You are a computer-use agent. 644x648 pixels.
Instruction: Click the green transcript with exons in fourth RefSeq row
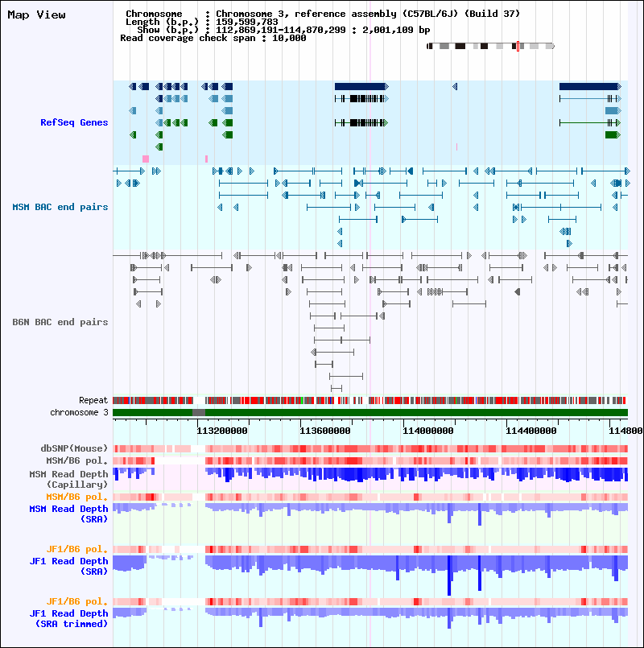pyautogui.click(x=361, y=122)
